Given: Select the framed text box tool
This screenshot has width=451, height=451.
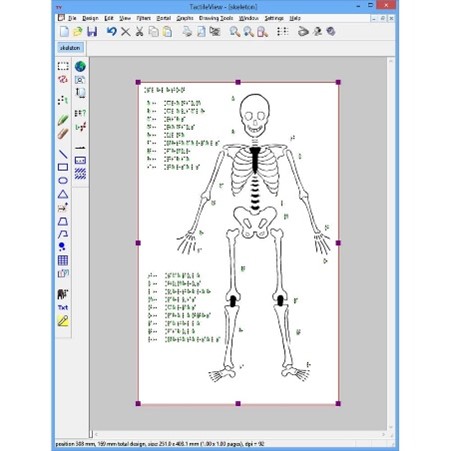Looking at the screenshot, I should pyautogui.click(x=80, y=161).
